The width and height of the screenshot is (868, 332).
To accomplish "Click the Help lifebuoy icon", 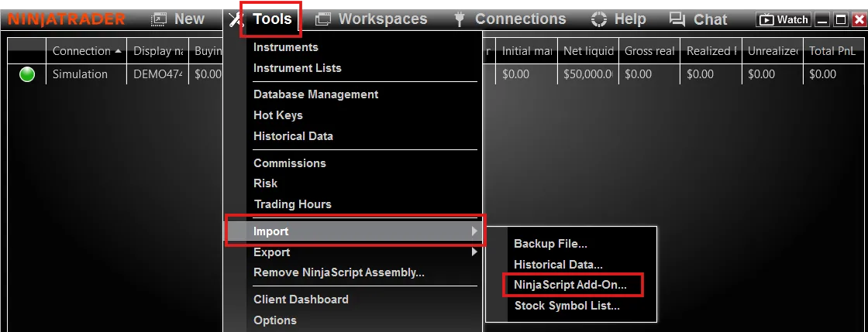I will [x=599, y=19].
